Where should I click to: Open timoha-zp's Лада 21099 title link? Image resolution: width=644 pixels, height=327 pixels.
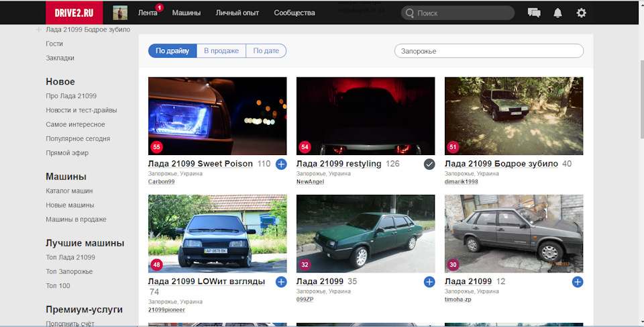pos(468,281)
